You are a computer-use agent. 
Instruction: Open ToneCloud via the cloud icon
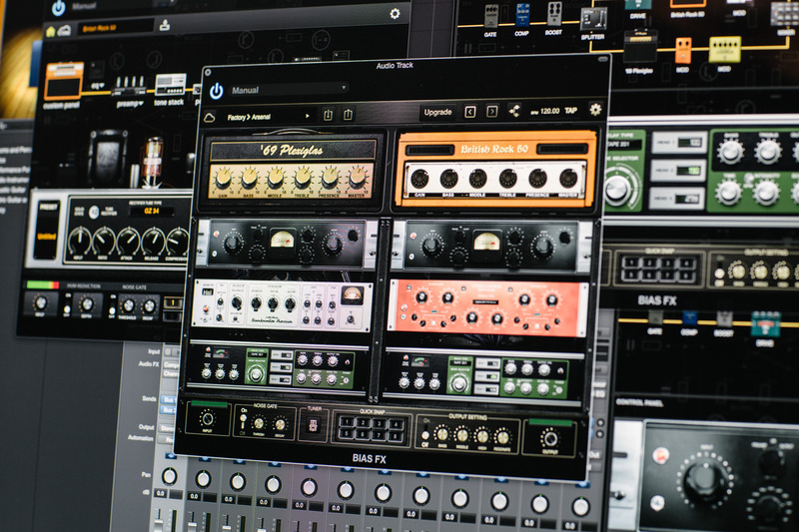[x=210, y=118]
